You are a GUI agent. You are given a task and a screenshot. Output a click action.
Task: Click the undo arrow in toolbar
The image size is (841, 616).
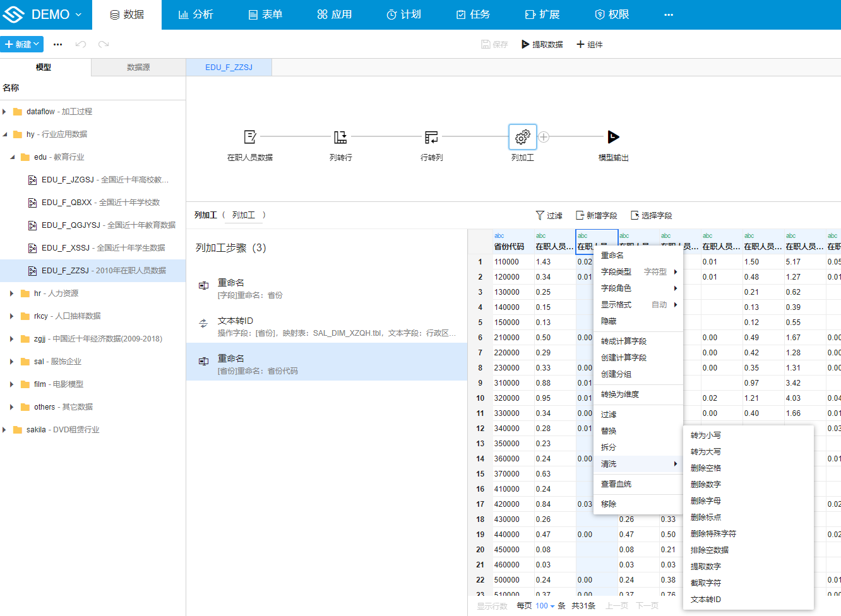pyautogui.click(x=80, y=44)
